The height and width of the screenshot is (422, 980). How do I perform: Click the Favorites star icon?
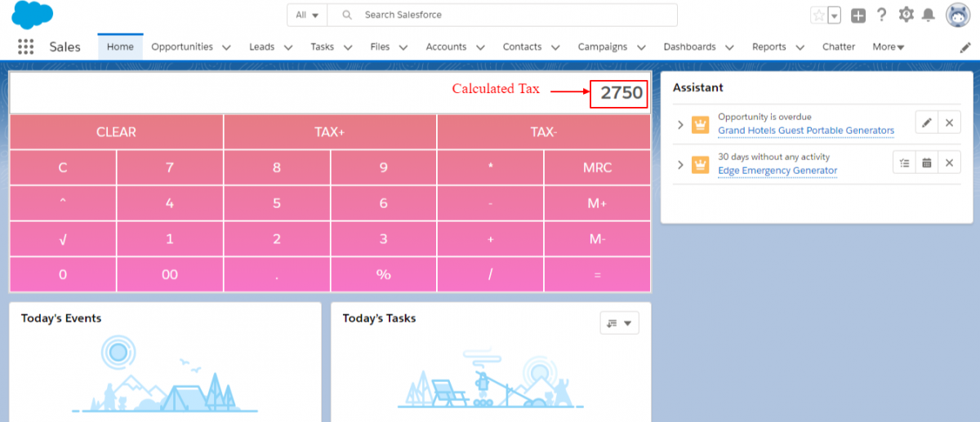pos(818,16)
